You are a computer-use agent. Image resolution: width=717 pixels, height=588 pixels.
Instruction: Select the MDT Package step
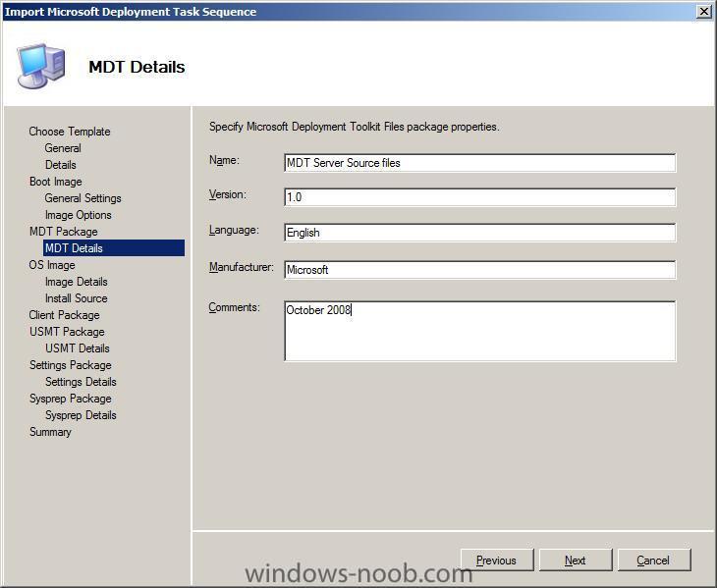coord(64,232)
